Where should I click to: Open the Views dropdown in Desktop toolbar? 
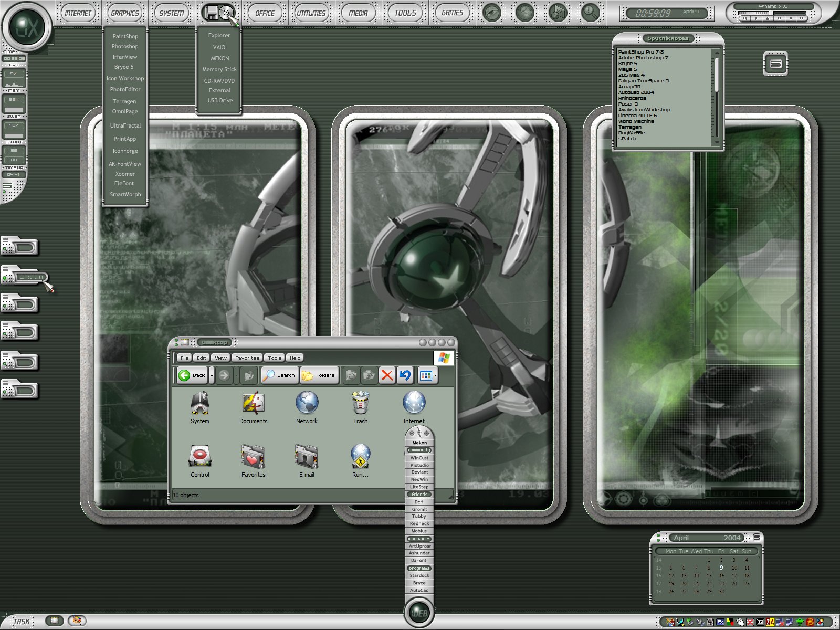tap(427, 375)
